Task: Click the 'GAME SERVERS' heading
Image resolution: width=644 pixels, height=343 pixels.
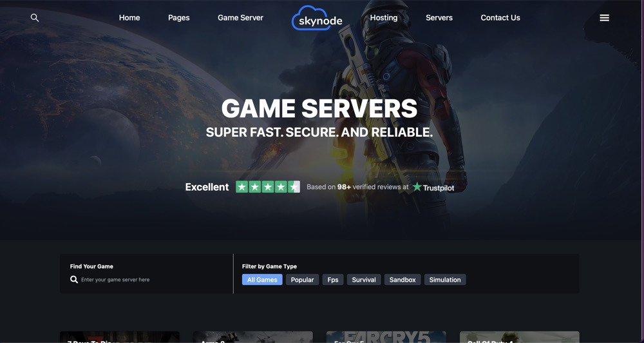Action: pyautogui.click(x=319, y=108)
